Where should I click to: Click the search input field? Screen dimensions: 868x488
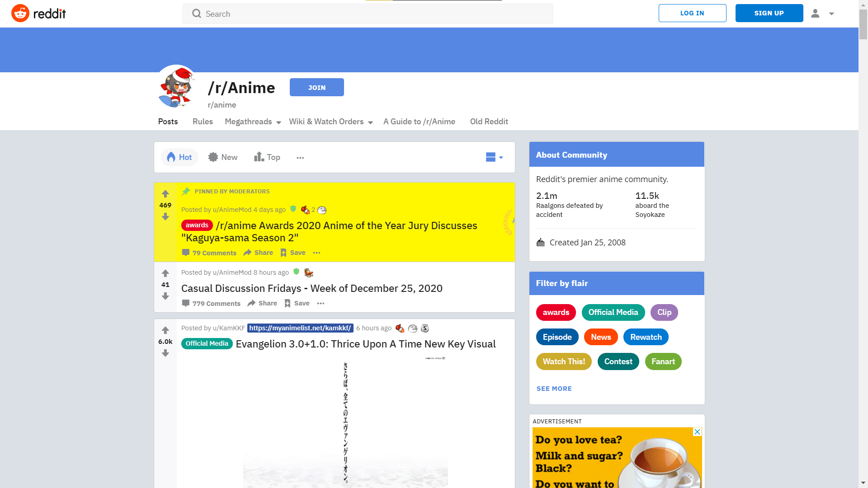coord(368,13)
